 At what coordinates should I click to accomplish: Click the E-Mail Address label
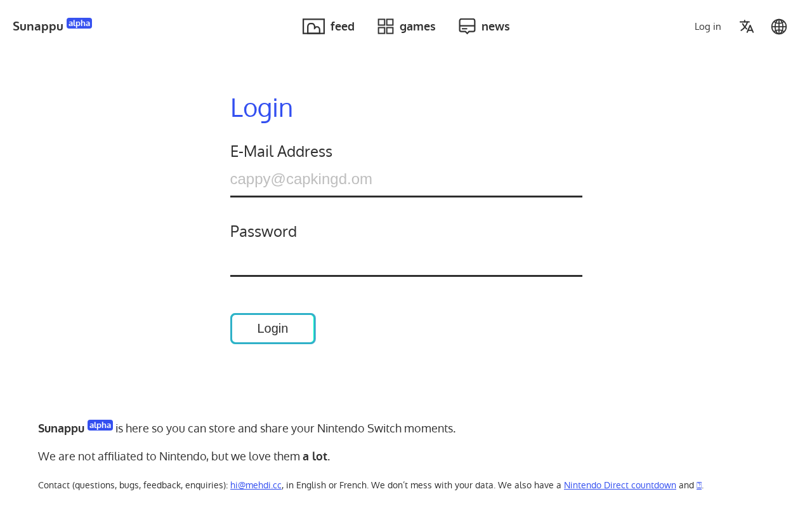point(281,152)
